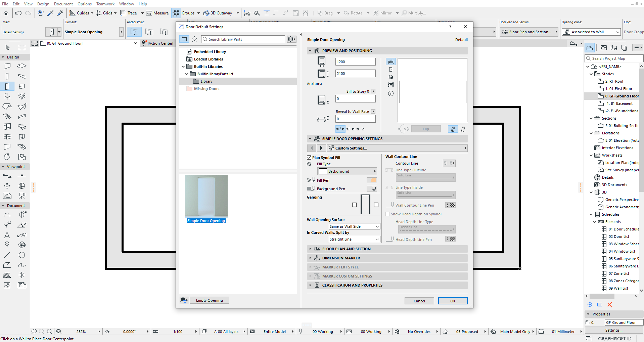This screenshot has width=644, height=342.
Task: Open the Straight Line split dropdown
Action: point(354,239)
